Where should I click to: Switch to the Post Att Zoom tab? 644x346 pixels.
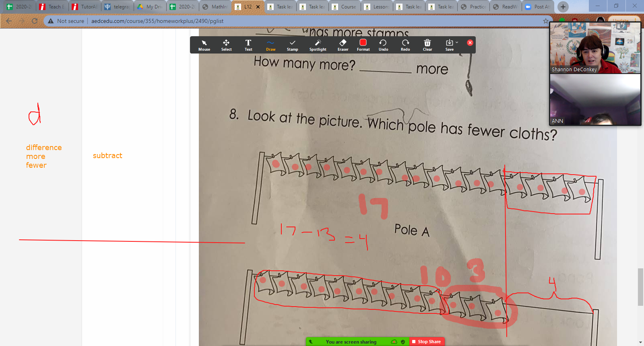(x=538, y=7)
